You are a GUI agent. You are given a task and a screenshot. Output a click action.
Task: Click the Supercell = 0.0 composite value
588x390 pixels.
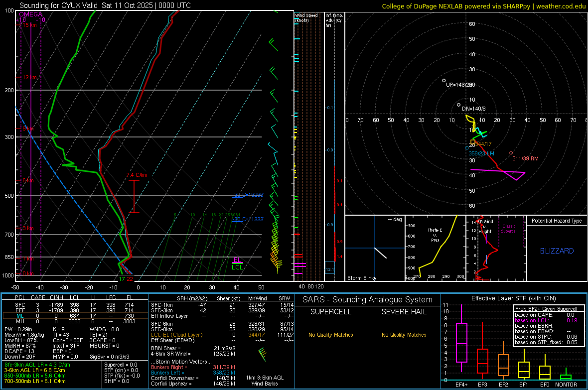[121, 365]
